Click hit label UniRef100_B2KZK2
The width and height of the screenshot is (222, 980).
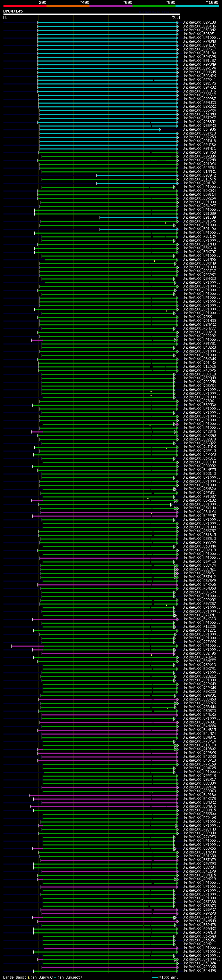[199, 106]
